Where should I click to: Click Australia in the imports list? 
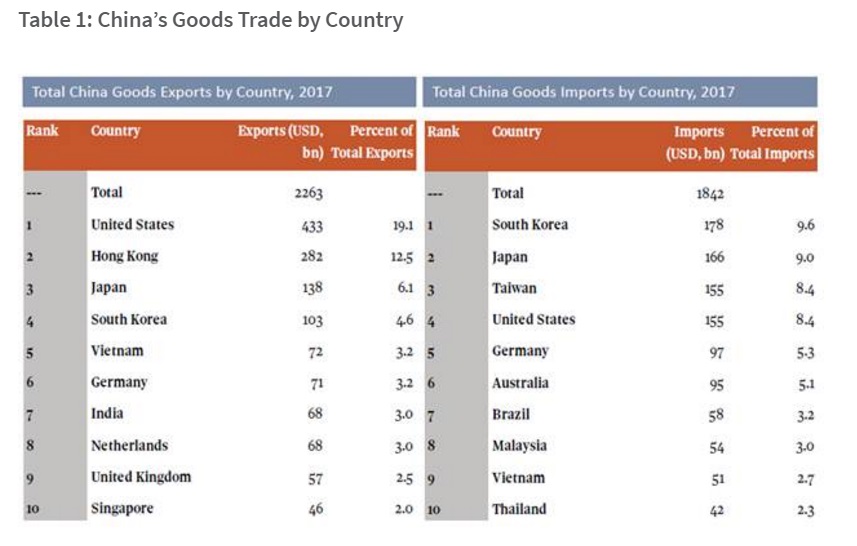[x=520, y=383]
